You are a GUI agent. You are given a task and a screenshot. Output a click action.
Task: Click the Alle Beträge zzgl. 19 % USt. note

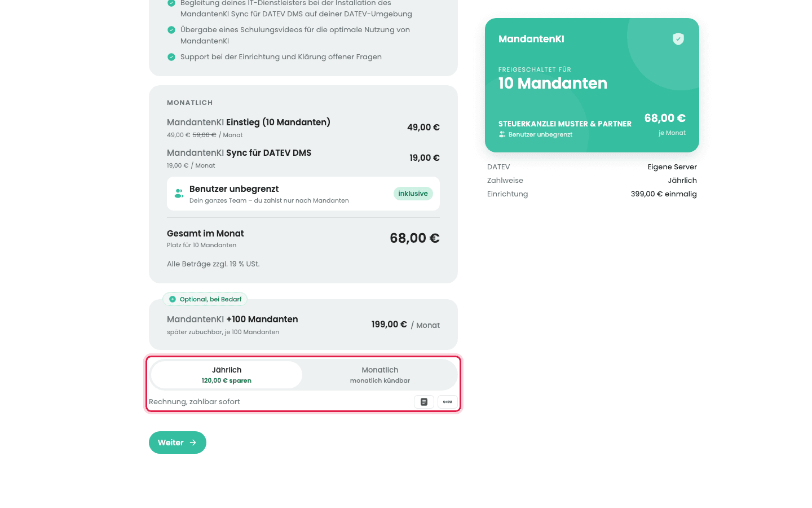213,264
